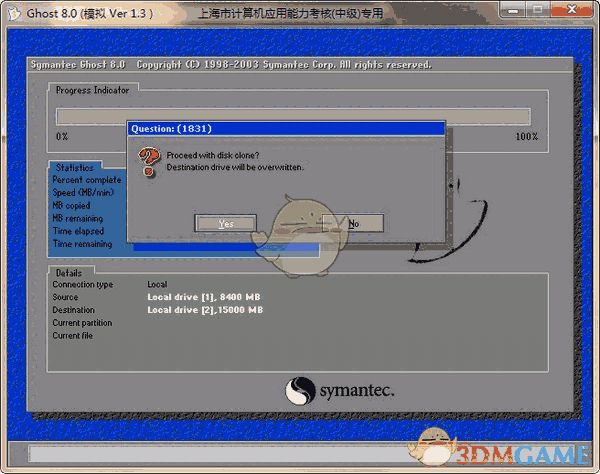Image resolution: width=600 pixels, height=474 pixels.
Task: Click the Time remaining statistics row
Action: tap(83, 244)
